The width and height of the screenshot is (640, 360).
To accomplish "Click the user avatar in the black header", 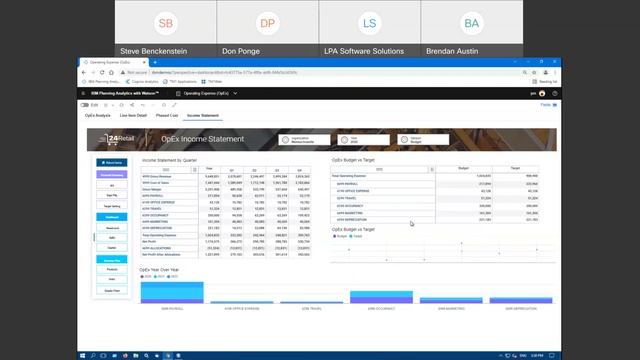I will (x=542, y=93).
